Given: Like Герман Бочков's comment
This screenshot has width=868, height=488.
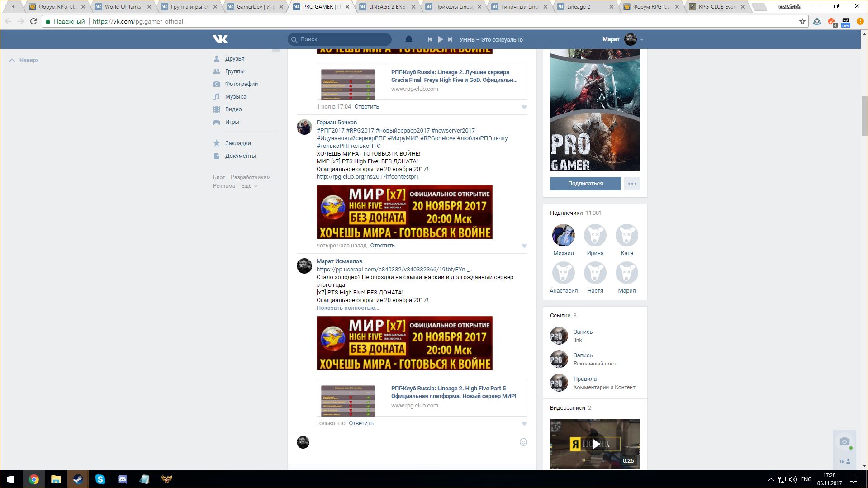Looking at the screenshot, I should pyautogui.click(x=524, y=246).
